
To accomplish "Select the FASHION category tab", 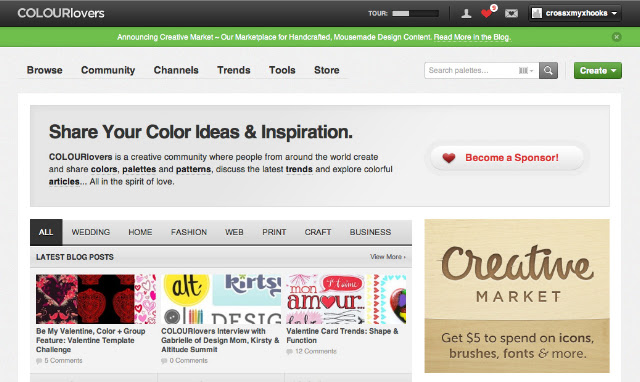I will [x=189, y=232].
